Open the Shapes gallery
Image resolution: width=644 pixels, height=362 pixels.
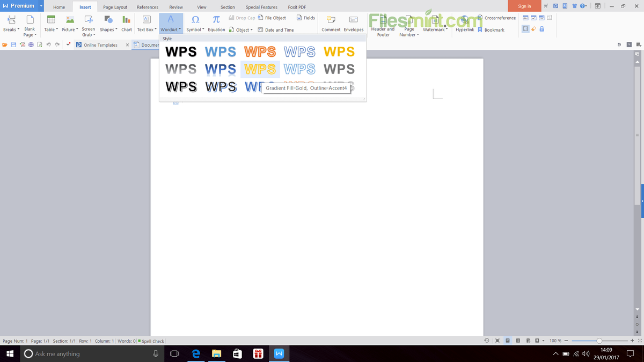point(108,24)
